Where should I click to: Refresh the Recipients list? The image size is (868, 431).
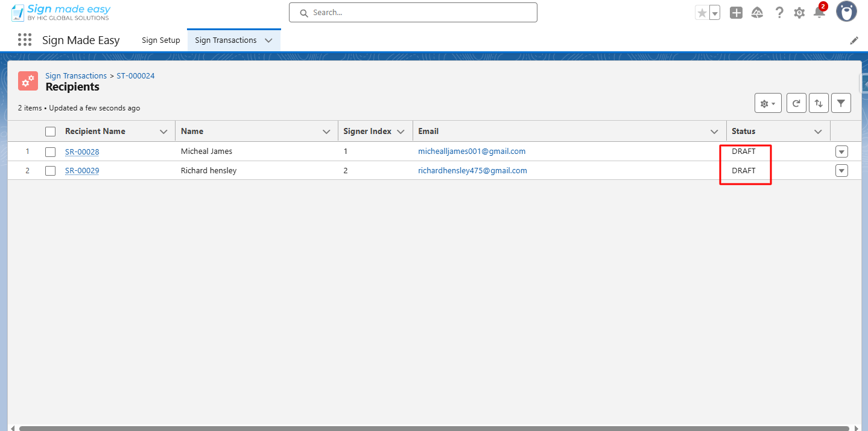tap(796, 103)
